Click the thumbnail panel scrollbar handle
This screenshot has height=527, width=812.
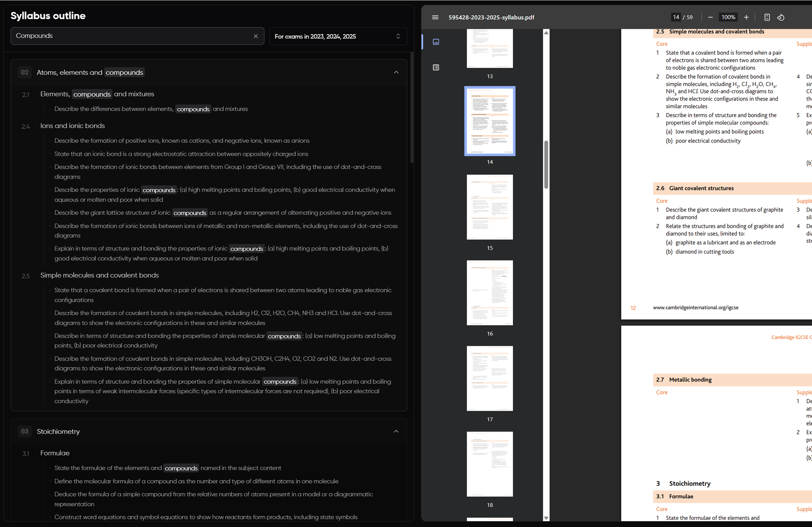[x=546, y=164]
